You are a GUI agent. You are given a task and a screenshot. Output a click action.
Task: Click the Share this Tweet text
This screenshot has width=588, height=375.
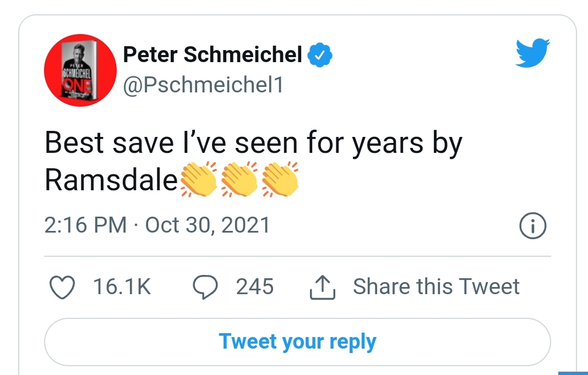[x=436, y=286]
